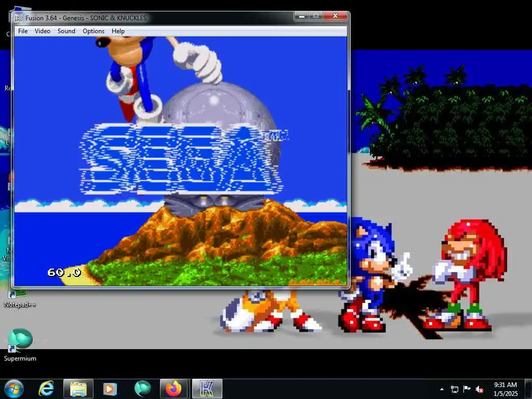This screenshot has width=532, height=399.
Task: Open the Supermium desktop shortcut
Action: 20,345
